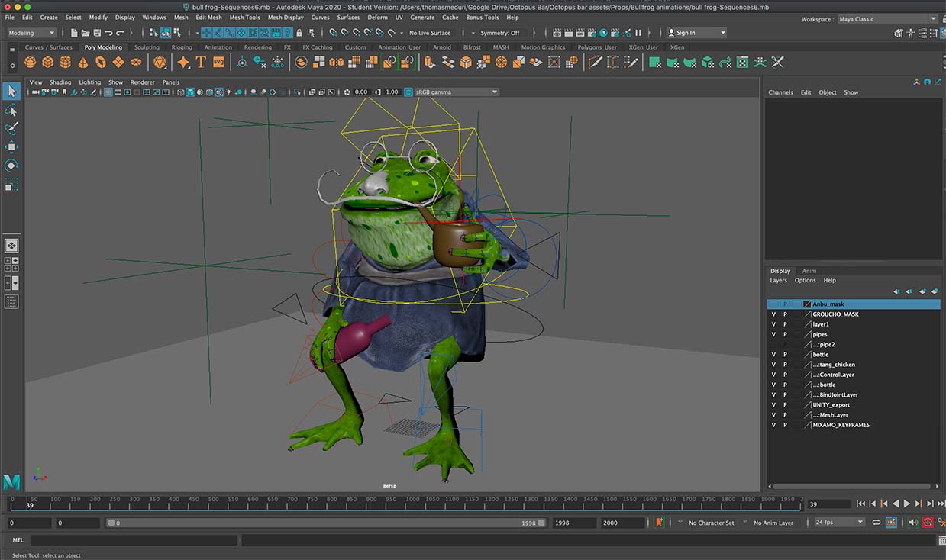Create a polygon cube from the shelf
The width and height of the screenshot is (946, 560).
point(47,63)
